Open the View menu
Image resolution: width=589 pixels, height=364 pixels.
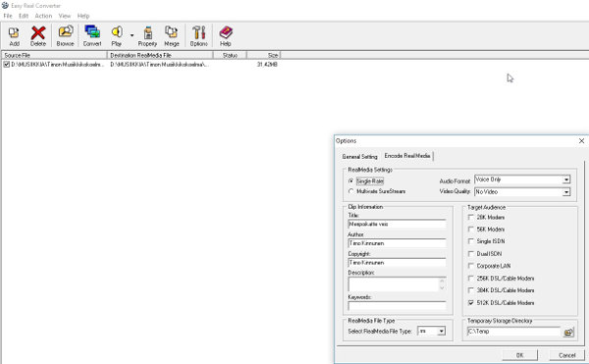tap(65, 16)
